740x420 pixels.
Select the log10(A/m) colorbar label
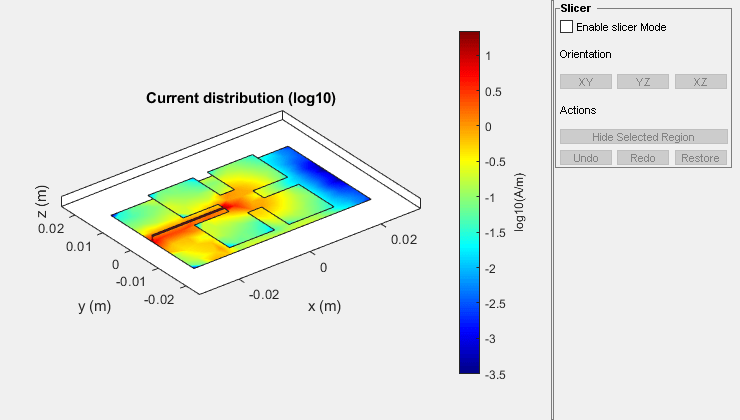click(x=519, y=202)
